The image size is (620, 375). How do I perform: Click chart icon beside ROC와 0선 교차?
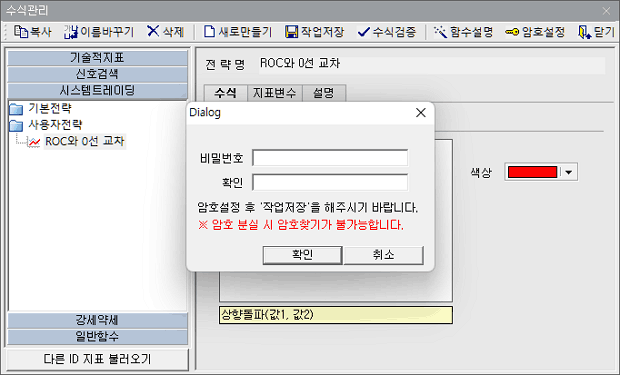tap(34, 142)
